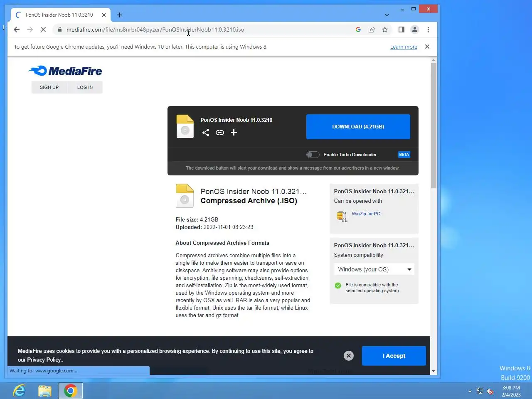Click the share icon under file name
532x399 pixels.
pos(206,133)
